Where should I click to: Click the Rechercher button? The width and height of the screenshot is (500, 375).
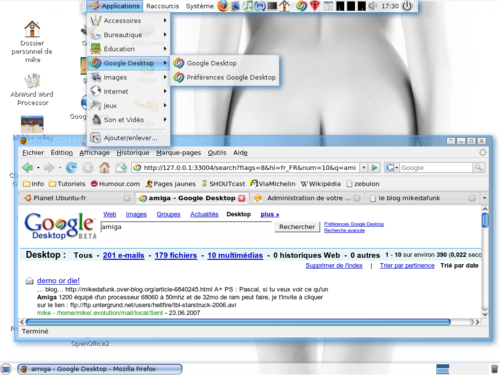point(297,227)
